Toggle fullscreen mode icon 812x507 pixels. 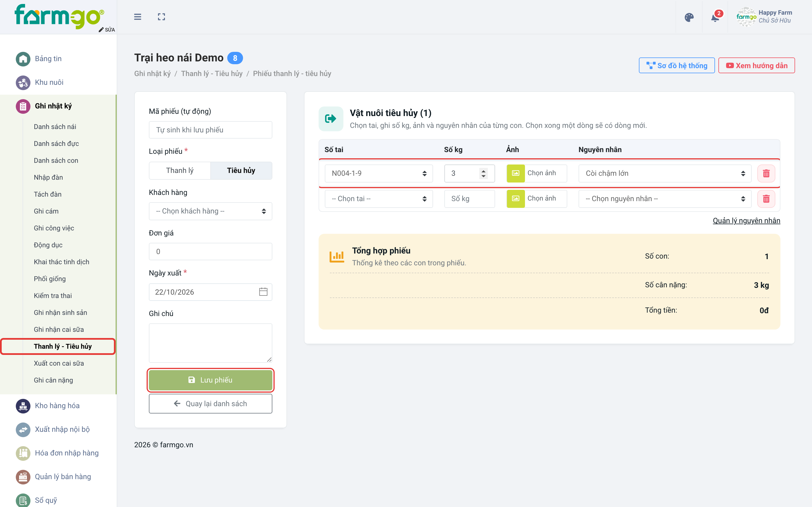pyautogui.click(x=161, y=17)
